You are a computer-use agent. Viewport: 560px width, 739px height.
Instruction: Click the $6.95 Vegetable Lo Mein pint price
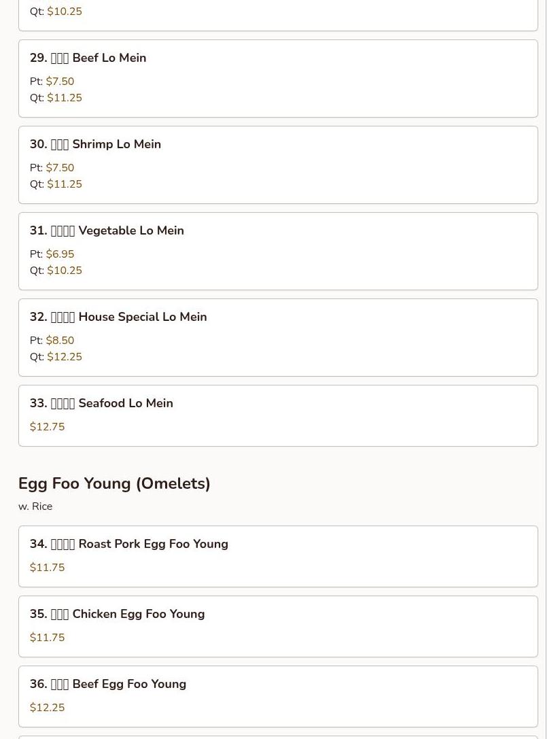coord(60,254)
